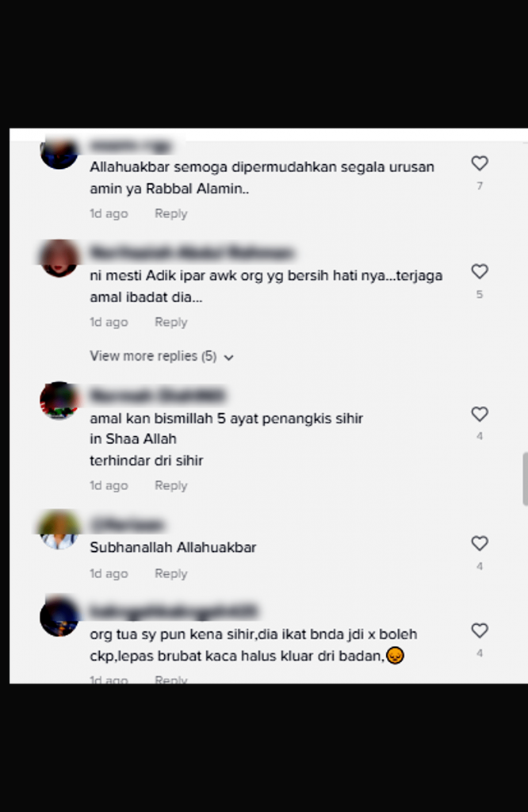Reply to the "amal ibadat dia" comment

coord(170,322)
